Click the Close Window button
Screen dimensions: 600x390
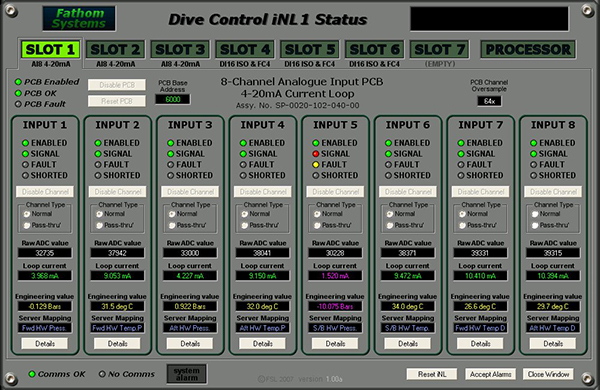click(548, 374)
